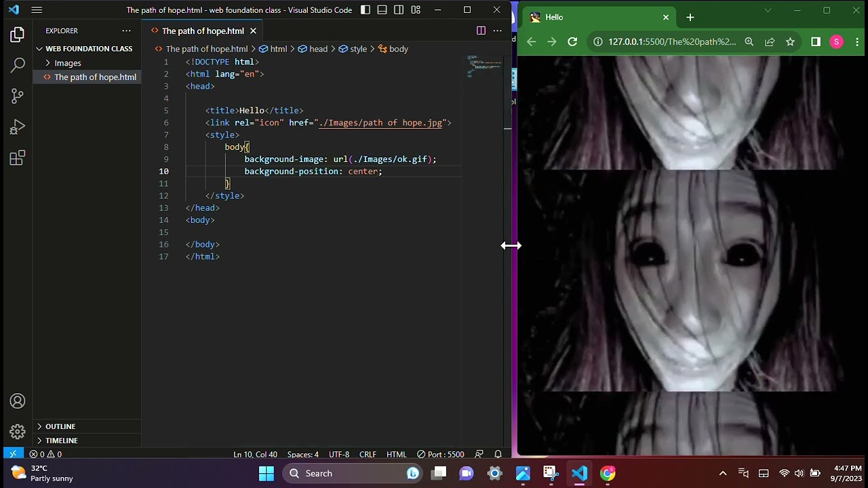The width and height of the screenshot is (868, 488).
Task: Click the EXPLORER panel title
Action: 62,30
